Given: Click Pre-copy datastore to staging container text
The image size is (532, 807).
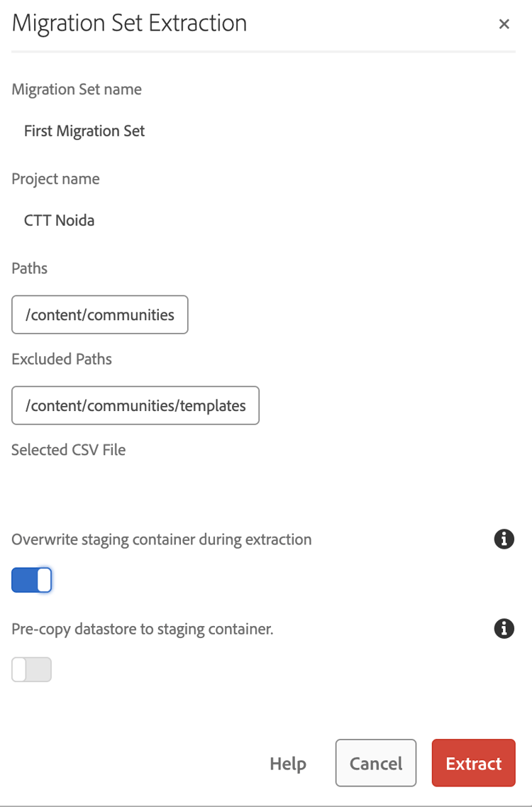Looking at the screenshot, I should (x=143, y=629).
